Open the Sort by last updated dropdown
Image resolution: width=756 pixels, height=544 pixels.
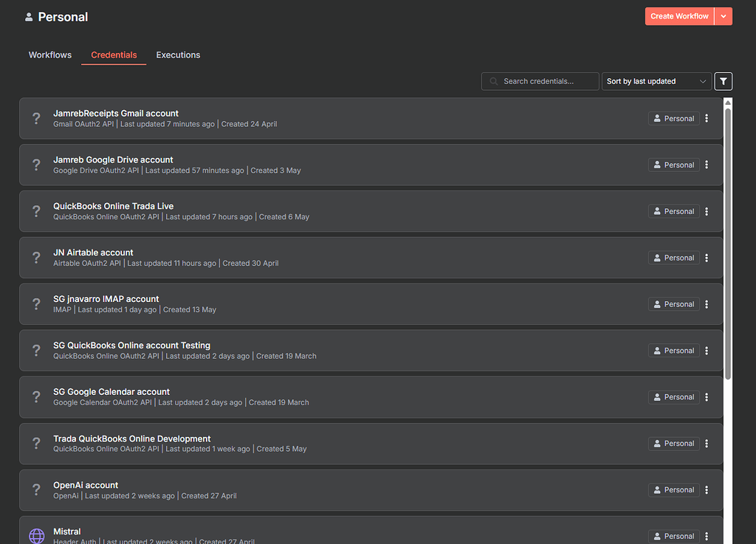[656, 81]
